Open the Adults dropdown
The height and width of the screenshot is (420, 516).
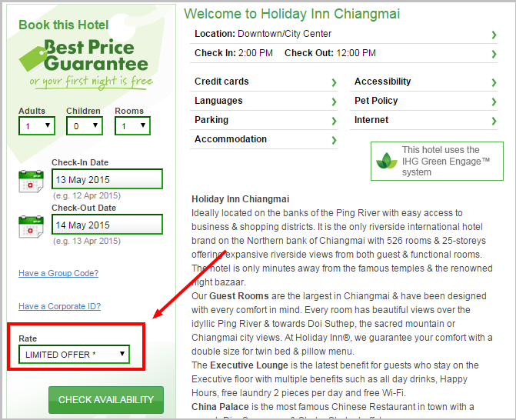tap(37, 125)
